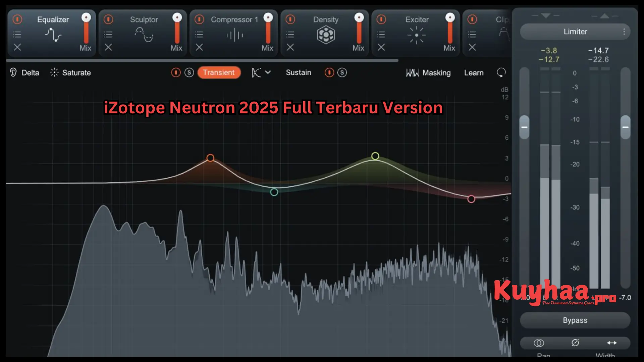This screenshot has height=362, width=644.
Task: Click the Bypass button
Action: tap(575, 320)
